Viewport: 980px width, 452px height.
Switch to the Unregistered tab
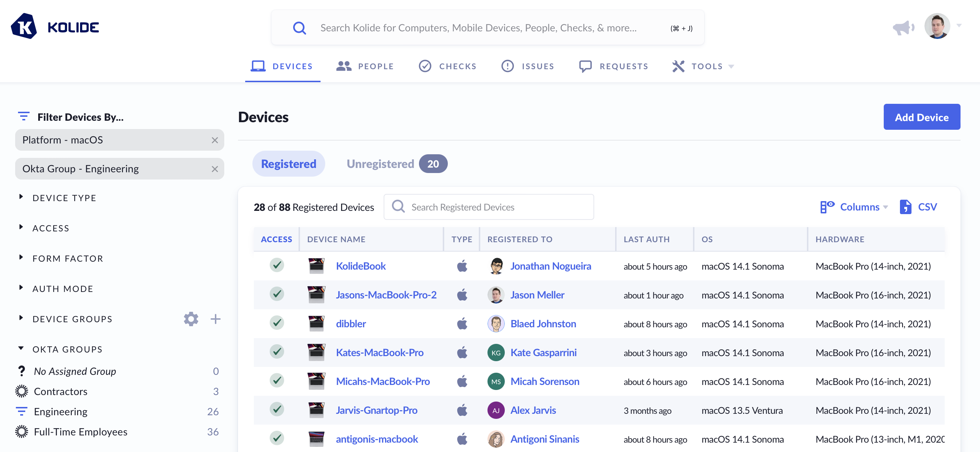coord(380,164)
